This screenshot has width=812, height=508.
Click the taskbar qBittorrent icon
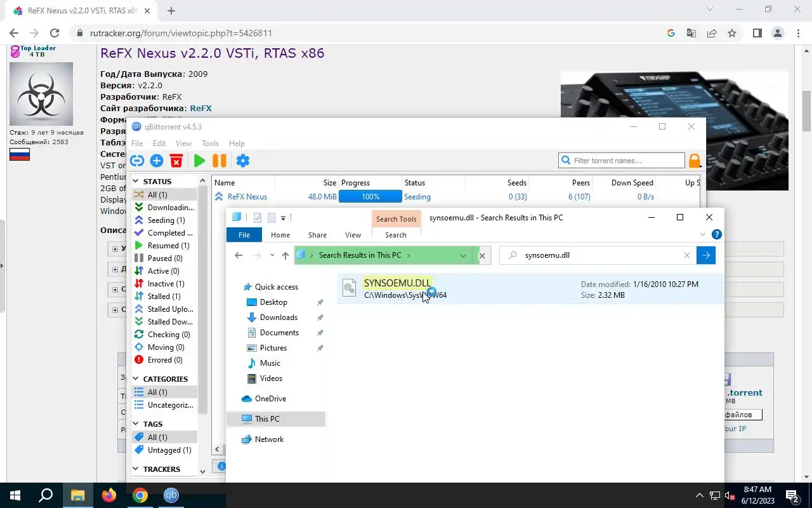[x=171, y=495]
